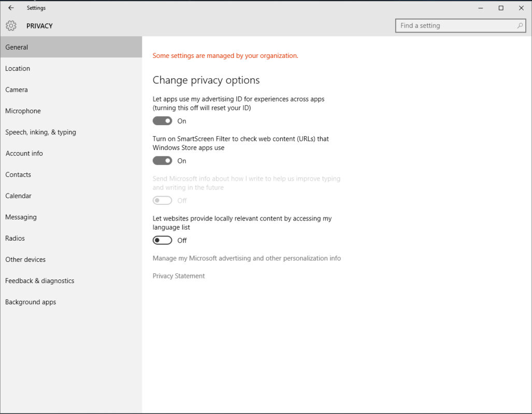Select Messaging in the sidebar

[x=71, y=217]
